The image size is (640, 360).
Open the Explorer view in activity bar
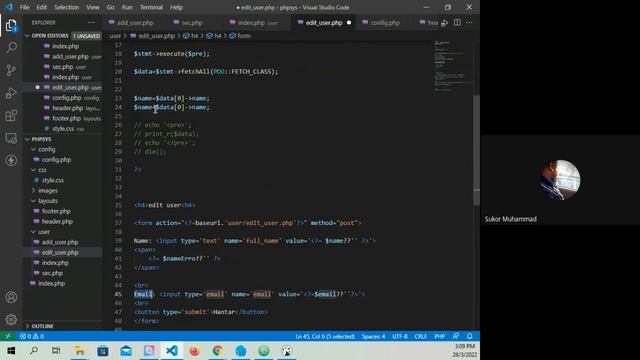[x=11, y=26]
